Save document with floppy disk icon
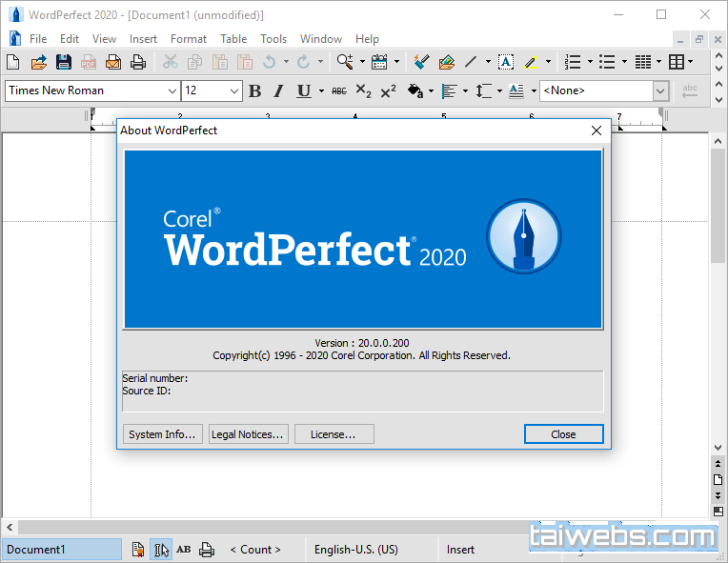Image resolution: width=728 pixels, height=563 pixels. 64,62
